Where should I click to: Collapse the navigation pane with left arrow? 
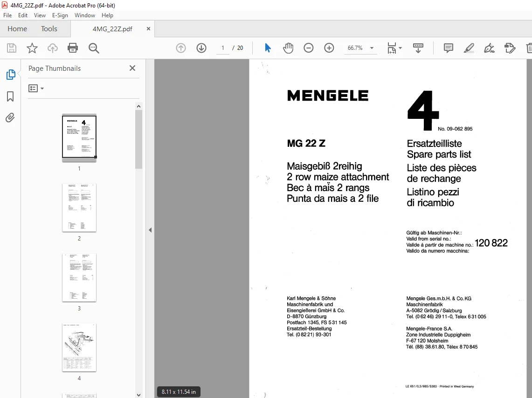(x=150, y=230)
